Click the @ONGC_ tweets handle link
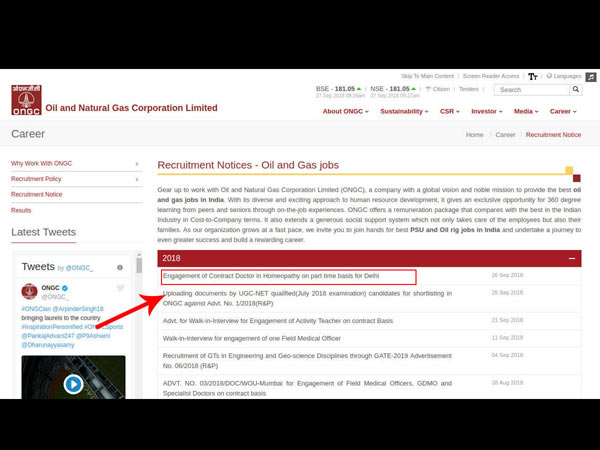600x450 pixels. pyautogui.click(x=79, y=268)
